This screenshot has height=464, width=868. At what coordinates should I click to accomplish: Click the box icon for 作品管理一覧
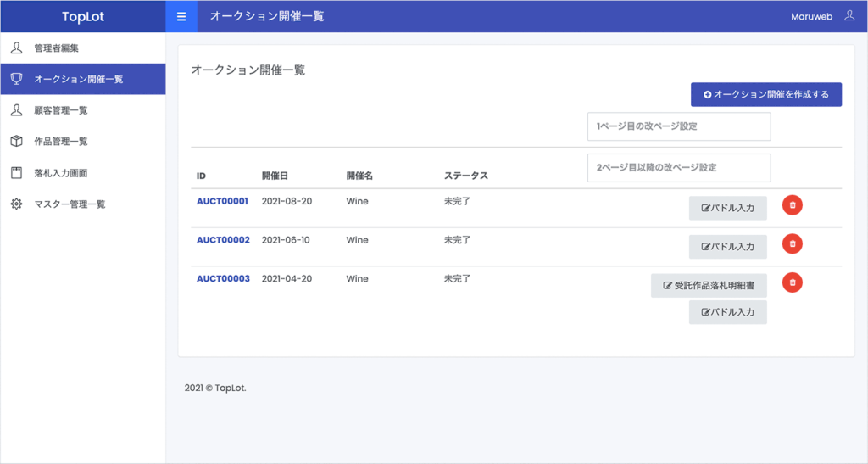click(x=17, y=141)
